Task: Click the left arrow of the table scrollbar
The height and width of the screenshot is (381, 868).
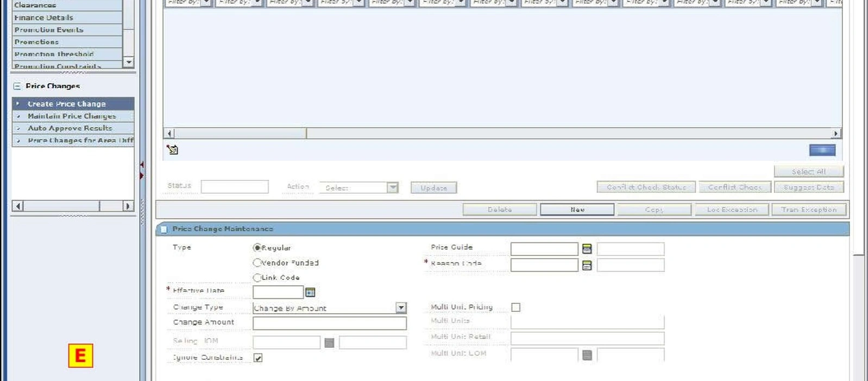Action: tap(169, 133)
